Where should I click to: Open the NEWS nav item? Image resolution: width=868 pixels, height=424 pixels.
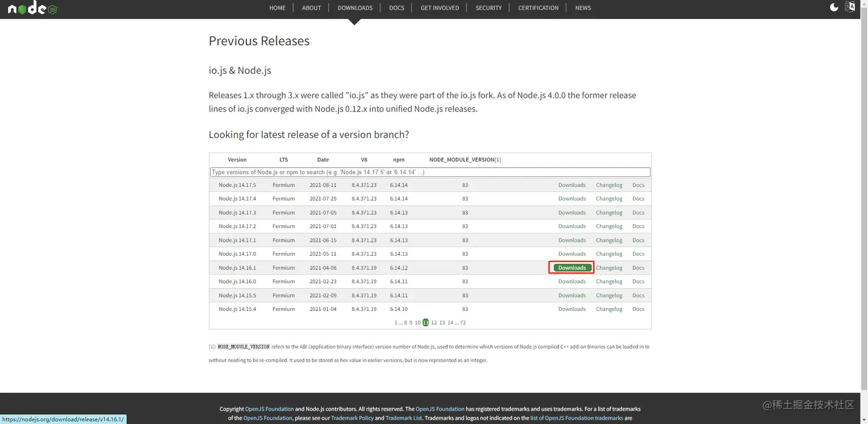click(583, 8)
